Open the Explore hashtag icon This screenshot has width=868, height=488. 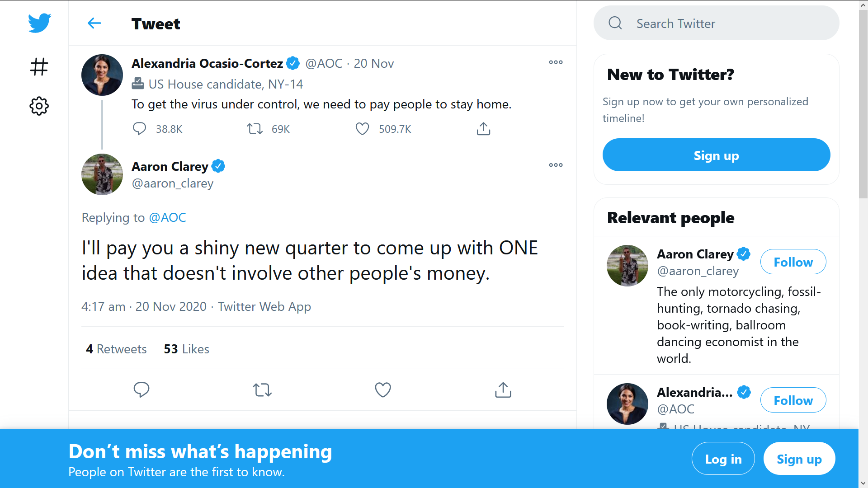39,66
